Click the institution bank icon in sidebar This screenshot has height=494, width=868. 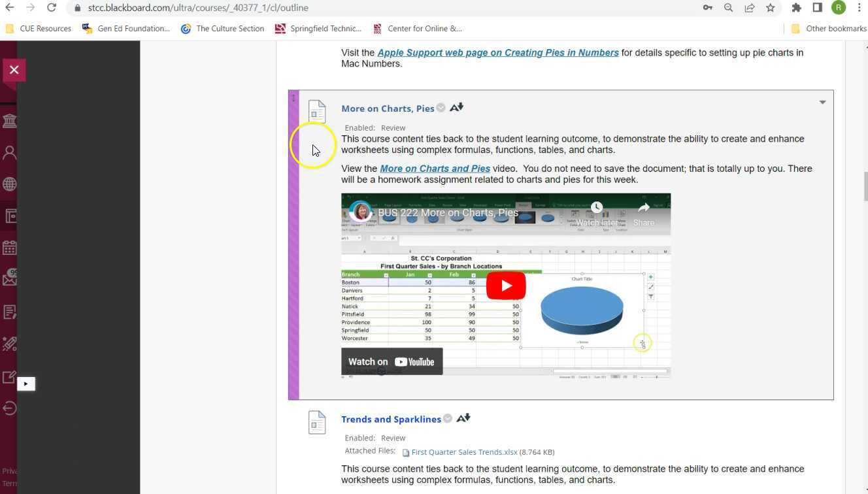coord(10,120)
